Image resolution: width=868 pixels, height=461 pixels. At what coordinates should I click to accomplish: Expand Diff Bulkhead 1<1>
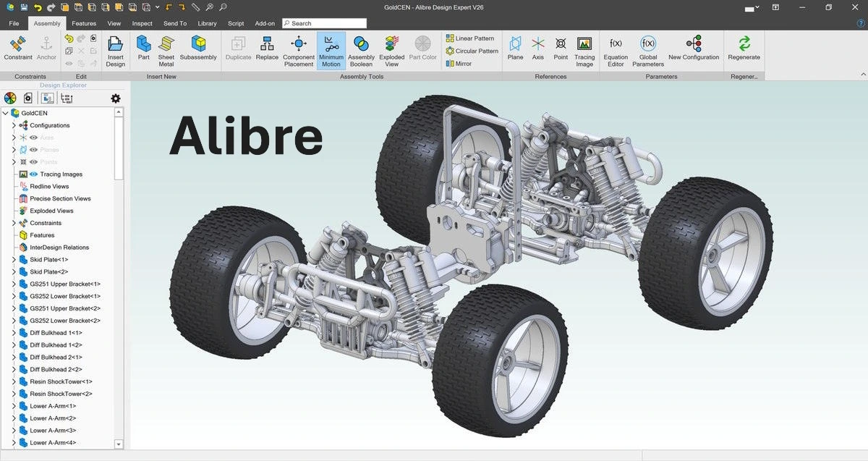pyautogui.click(x=14, y=333)
